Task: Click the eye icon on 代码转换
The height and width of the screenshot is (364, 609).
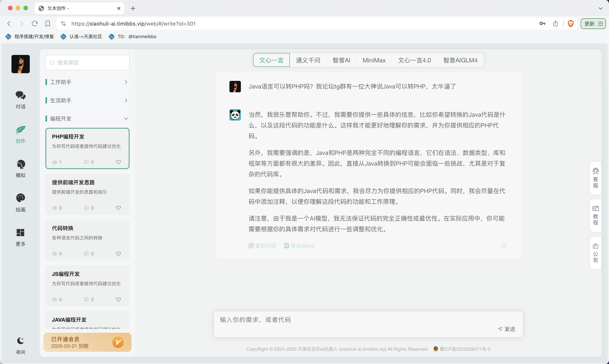Action: (54, 254)
